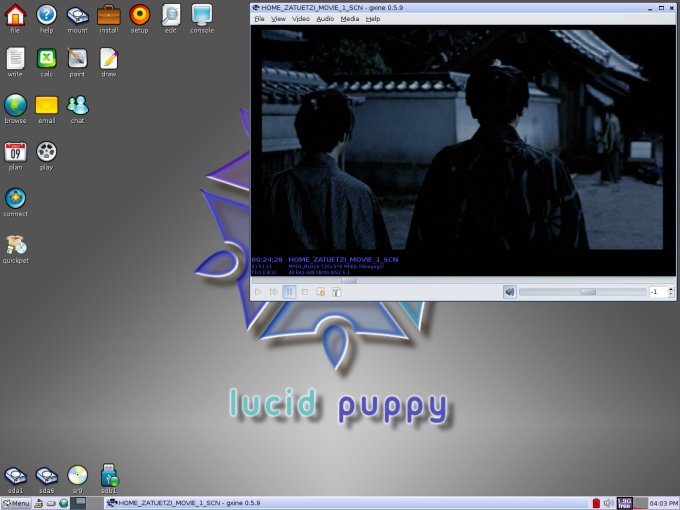Click the red tray icon
The image size is (680, 510).
(596, 503)
